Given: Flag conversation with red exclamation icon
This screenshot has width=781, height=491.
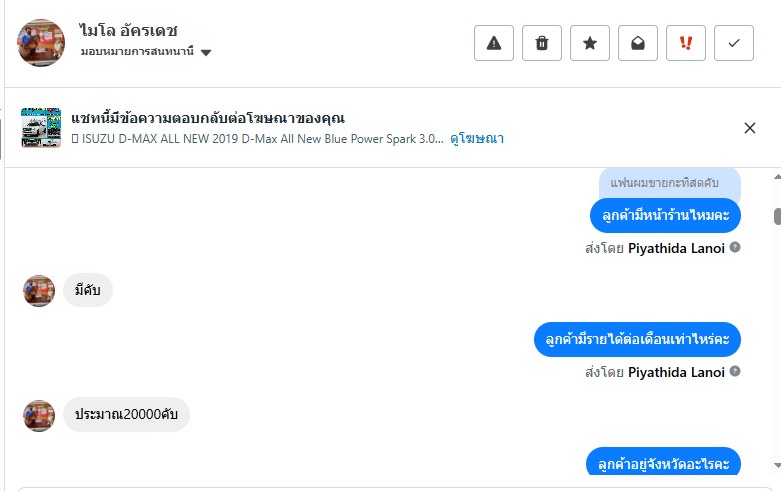Looking at the screenshot, I should coord(686,43).
